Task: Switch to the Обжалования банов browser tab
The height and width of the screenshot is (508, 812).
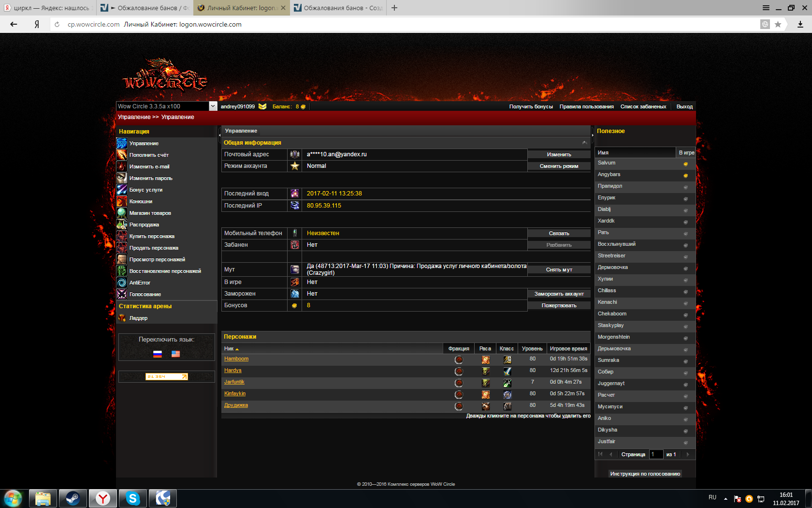Action: pyautogui.click(x=338, y=8)
